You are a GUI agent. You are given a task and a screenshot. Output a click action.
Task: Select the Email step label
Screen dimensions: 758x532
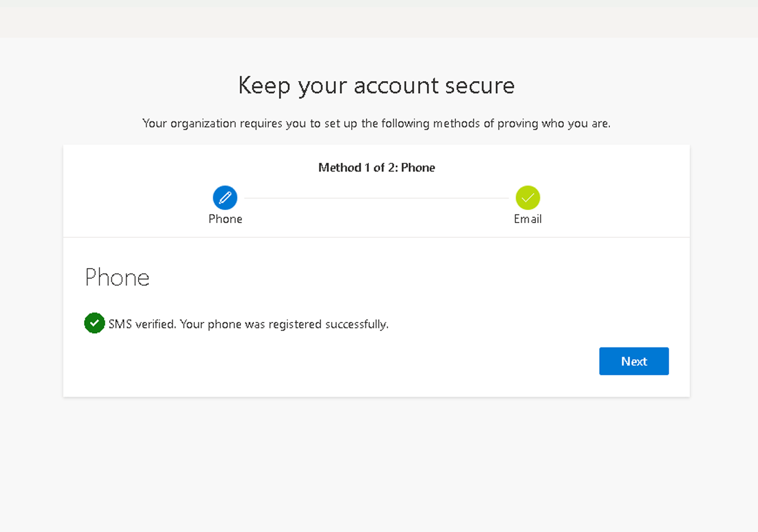[528, 219]
